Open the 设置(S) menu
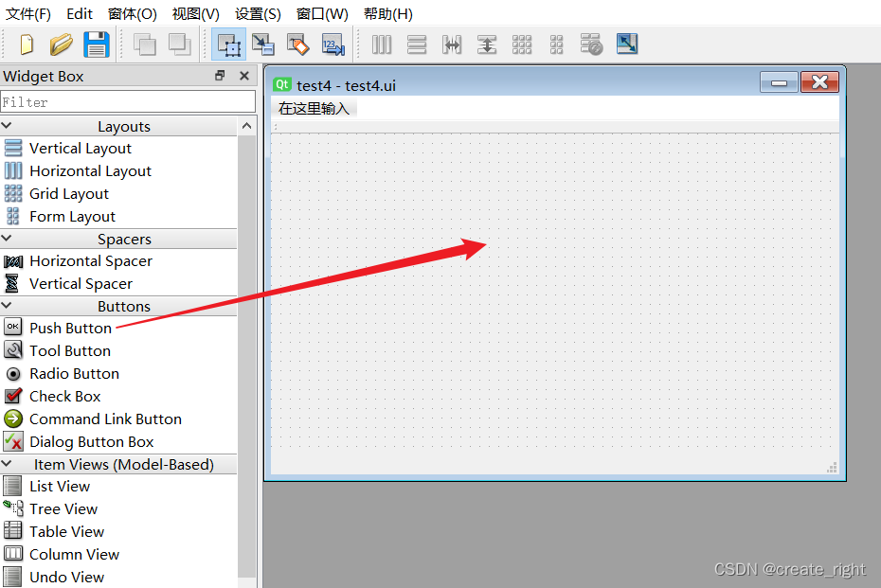Image resolution: width=881 pixels, height=588 pixels. [258, 13]
